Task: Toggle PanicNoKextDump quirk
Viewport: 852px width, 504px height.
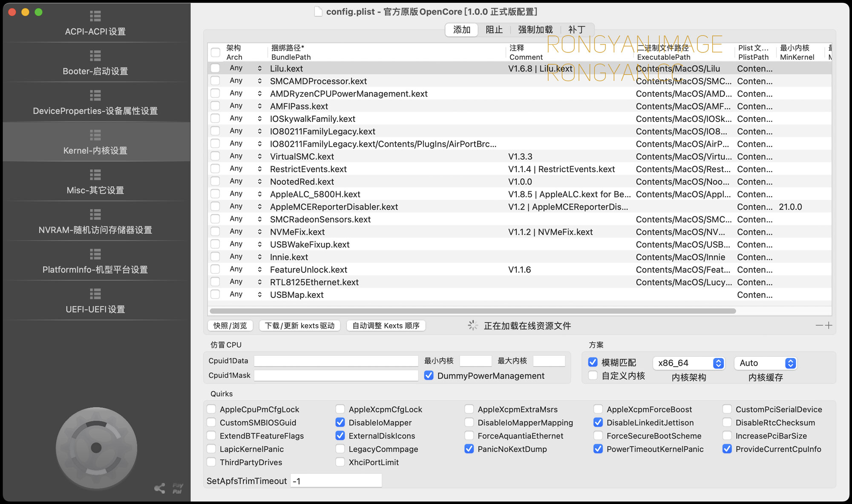Action: (469, 449)
